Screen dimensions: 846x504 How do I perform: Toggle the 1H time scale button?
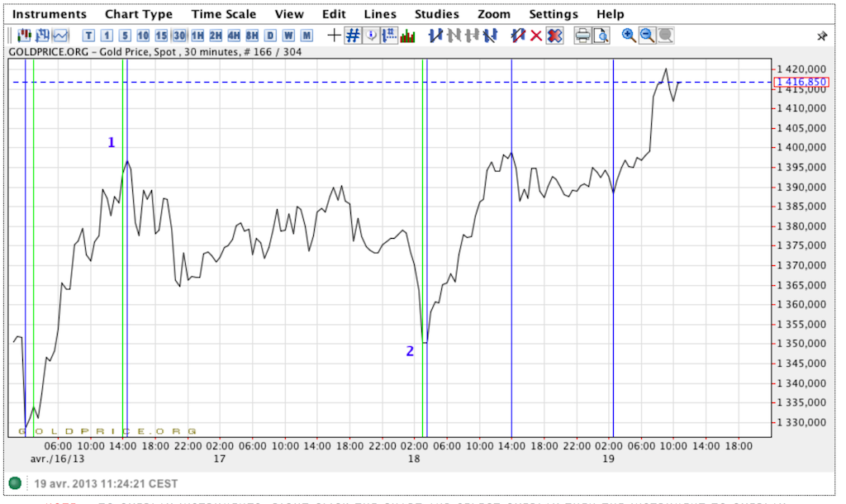click(197, 36)
